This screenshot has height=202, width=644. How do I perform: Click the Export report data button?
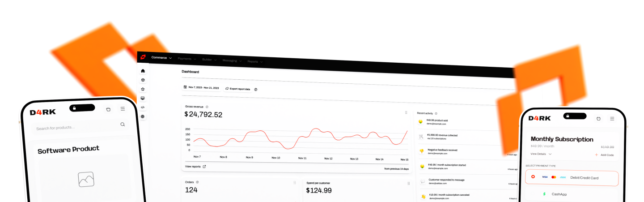[x=237, y=89]
